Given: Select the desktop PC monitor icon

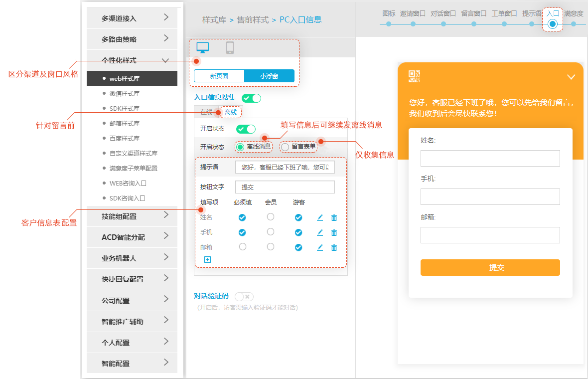Looking at the screenshot, I should tap(203, 48).
